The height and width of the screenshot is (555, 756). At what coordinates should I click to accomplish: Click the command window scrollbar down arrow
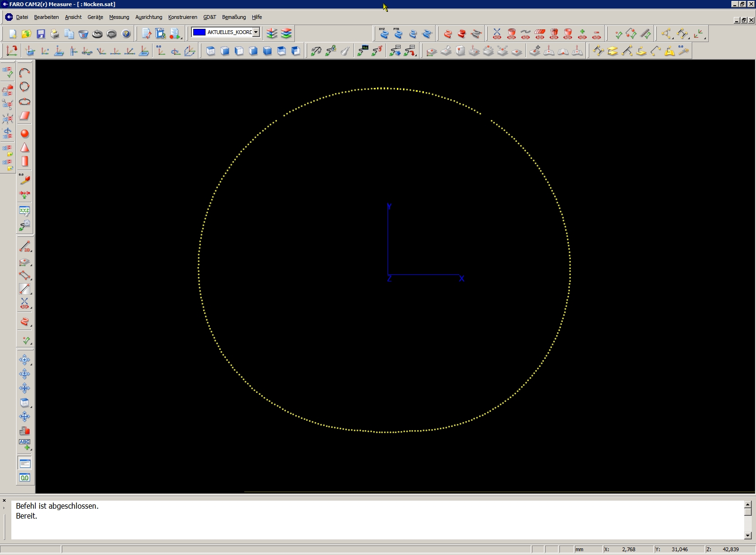pyautogui.click(x=747, y=536)
